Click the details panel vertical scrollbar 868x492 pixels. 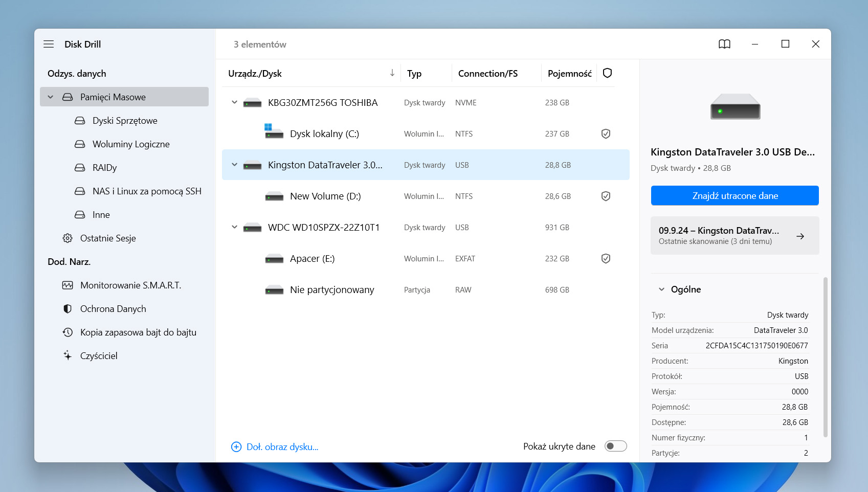tap(825, 357)
